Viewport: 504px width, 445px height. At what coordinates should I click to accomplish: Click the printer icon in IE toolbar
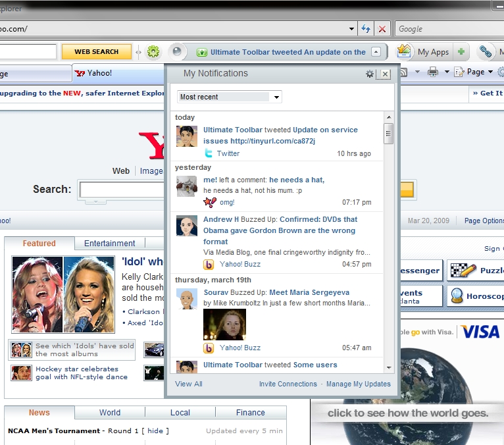[x=433, y=72]
